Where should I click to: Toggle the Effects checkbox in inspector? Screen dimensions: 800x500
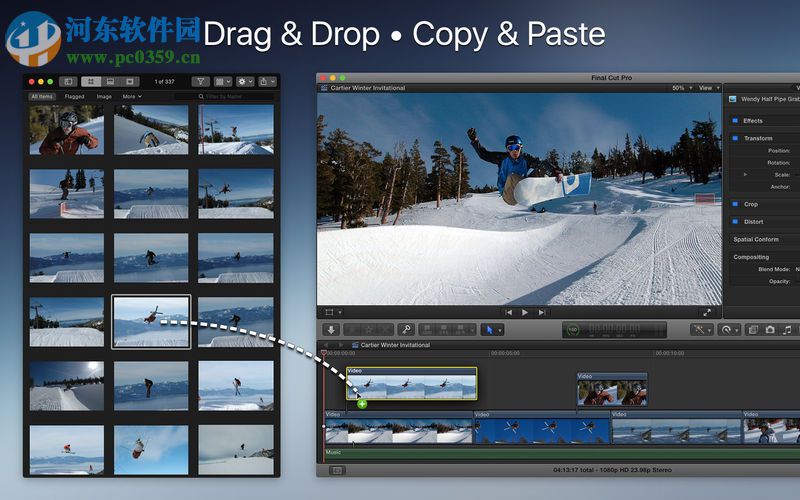pos(735,121)
